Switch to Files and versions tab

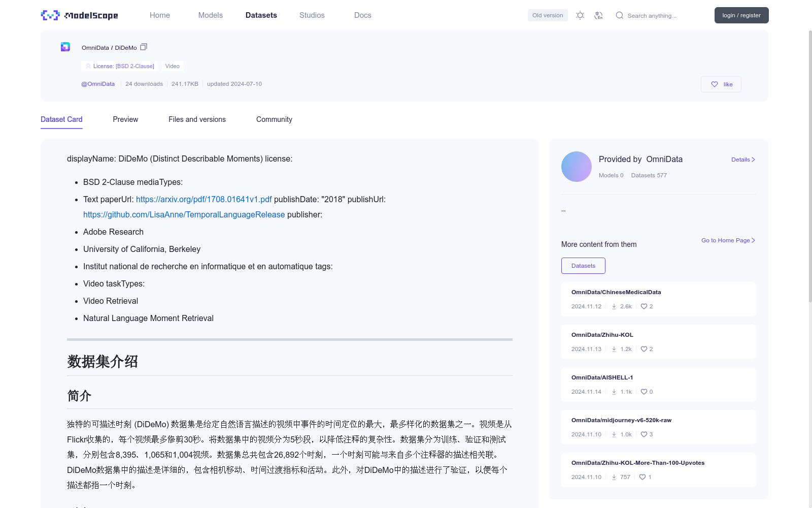[197, 119]
